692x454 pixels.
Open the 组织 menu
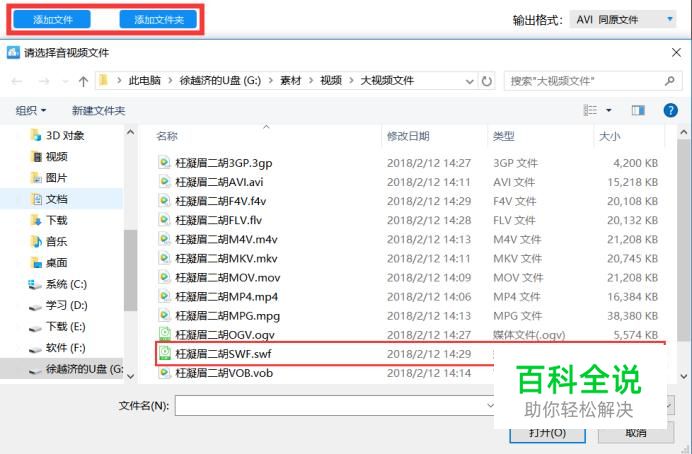tap(30, 110)
